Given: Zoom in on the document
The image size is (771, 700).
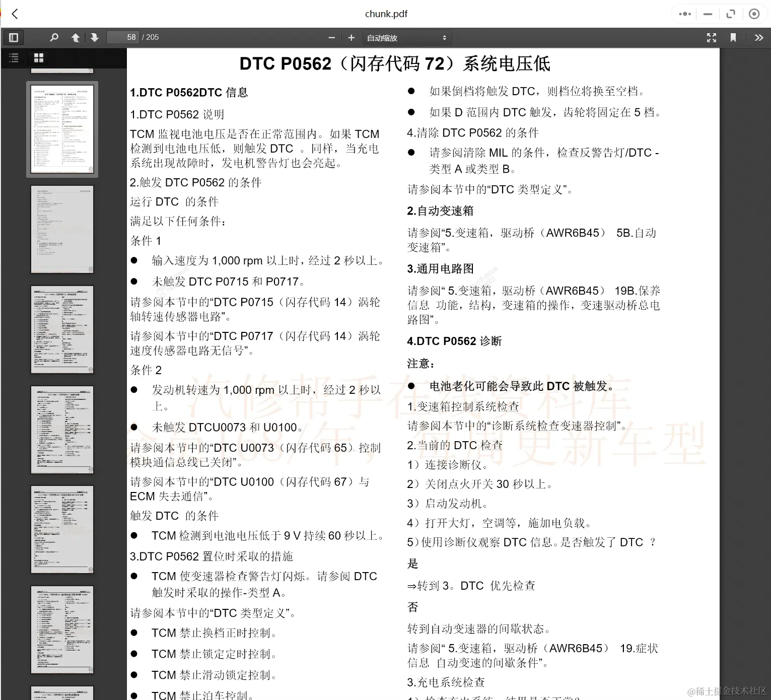Looking at the screenshot, I should pyautogui.click(x=351, y=37).
